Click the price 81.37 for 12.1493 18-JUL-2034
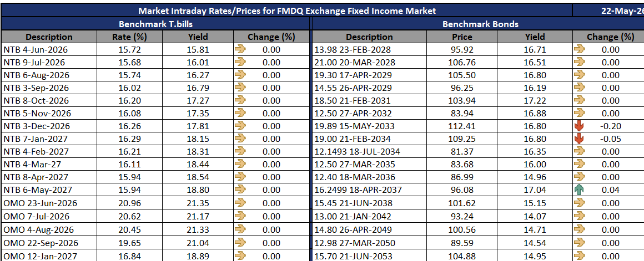 point(462,152)
